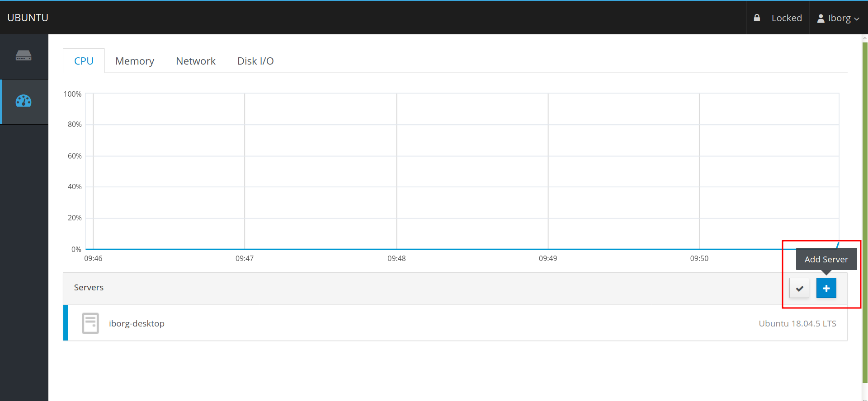Open the host machine view in sidebar
This screenshot has height=401, width=868.
pyautogui.click(x=24, y=56)
